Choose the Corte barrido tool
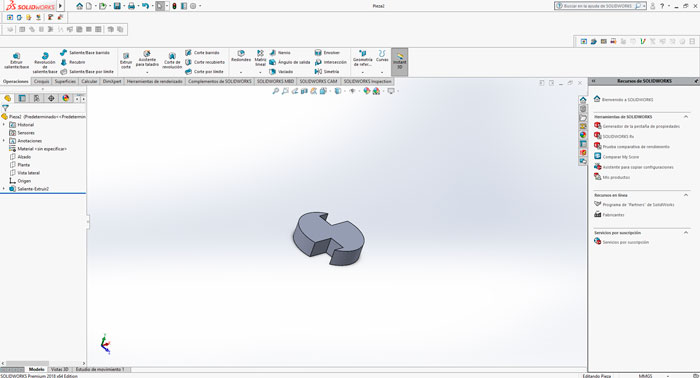This screenshot has height=378, width=700. pos(202,53)
